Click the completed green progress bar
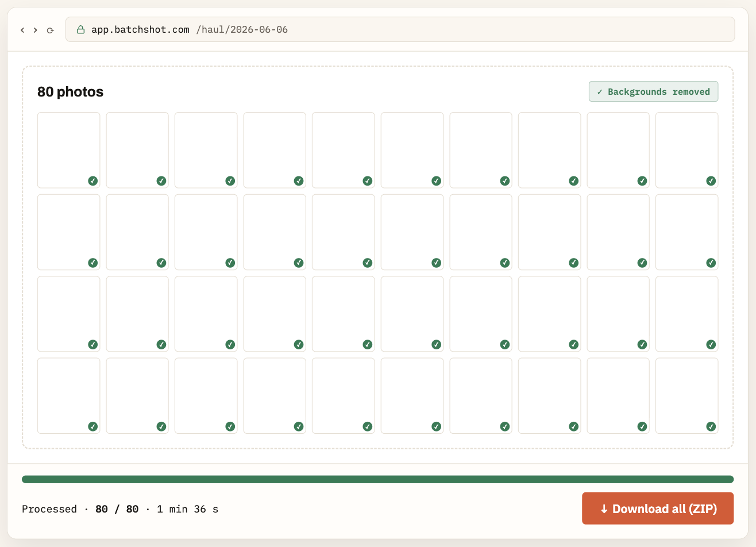The width and height of the screenshot is (756, 547). pos(377,479)
